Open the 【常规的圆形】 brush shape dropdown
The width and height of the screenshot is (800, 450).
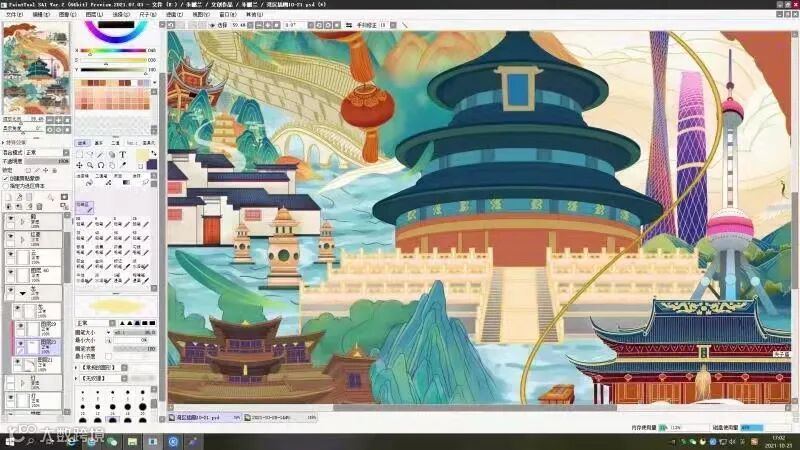coord(124,367)
